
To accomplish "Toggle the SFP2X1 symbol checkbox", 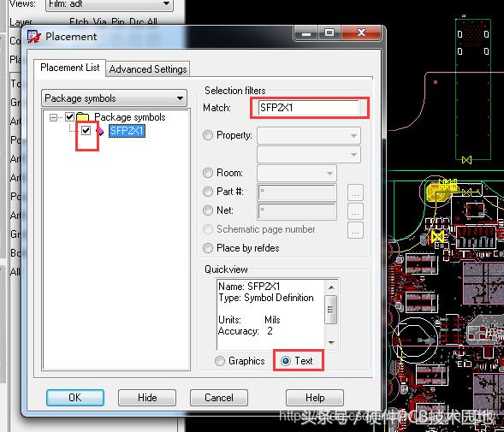I will tap(86, 131).
